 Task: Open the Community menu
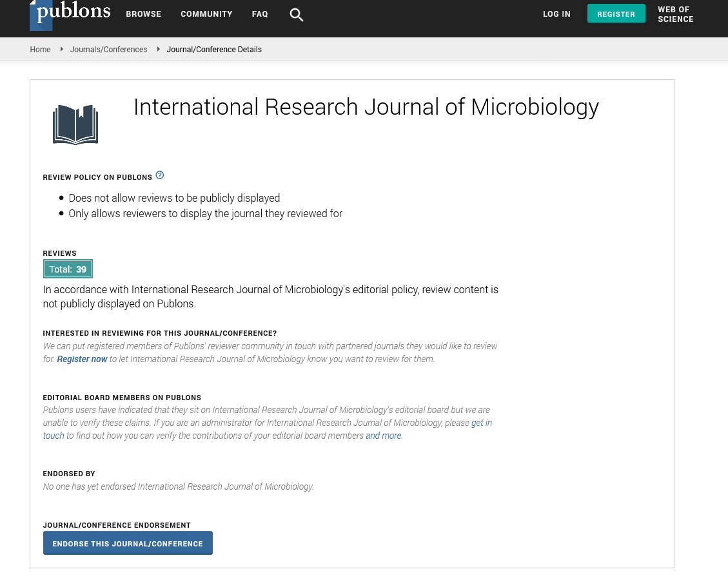click(206, 14)
